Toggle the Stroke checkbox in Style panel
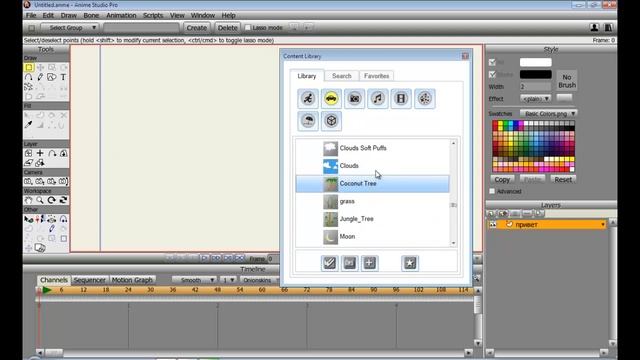The image size is (640, 360). click(x=492, y=75)
